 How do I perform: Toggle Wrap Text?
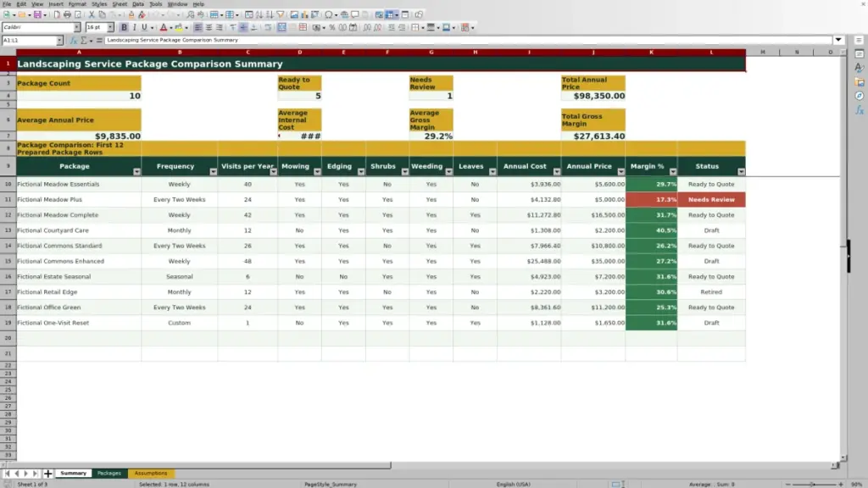(268, 28)
